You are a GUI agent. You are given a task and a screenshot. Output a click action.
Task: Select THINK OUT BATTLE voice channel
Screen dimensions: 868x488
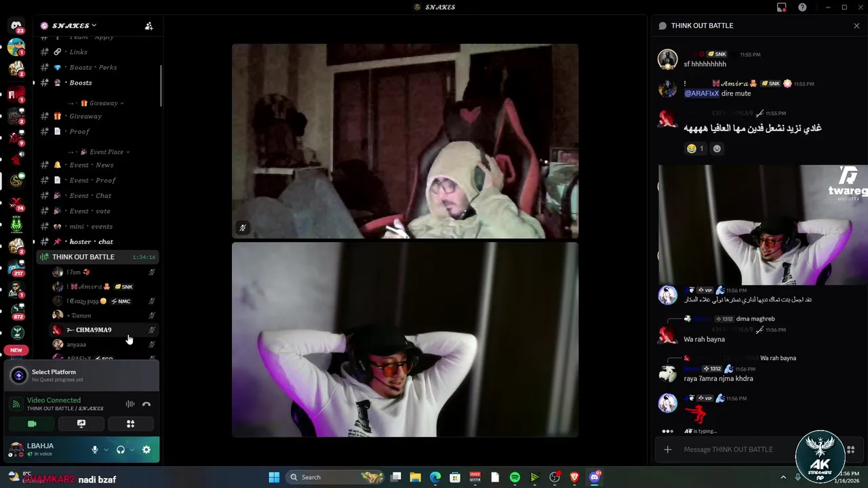(x=97, y=257)
